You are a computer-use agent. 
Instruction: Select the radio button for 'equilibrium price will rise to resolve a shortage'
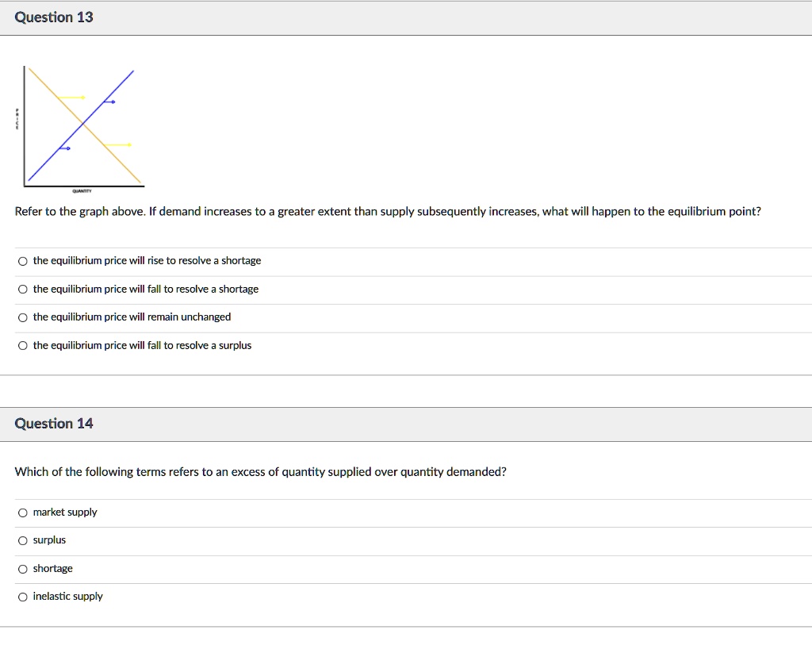click(x=23, y=260)
